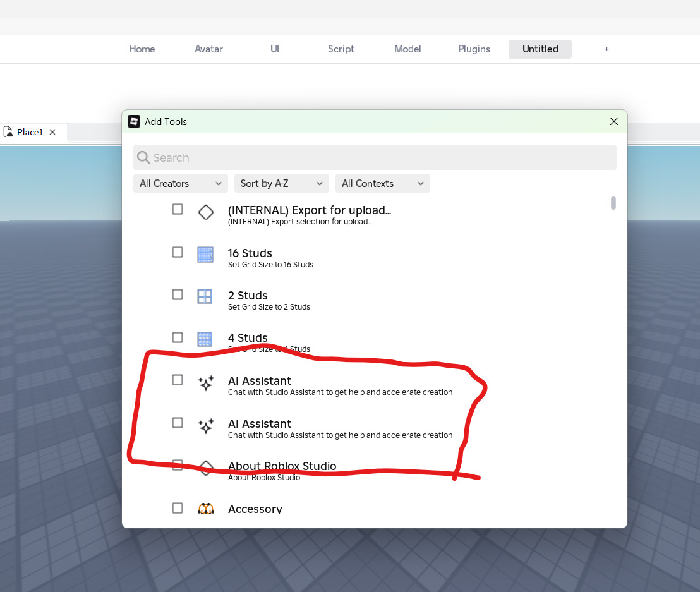Click the second AI Assistant sparkle icon
700x592 pixels.
click(206, 426)
